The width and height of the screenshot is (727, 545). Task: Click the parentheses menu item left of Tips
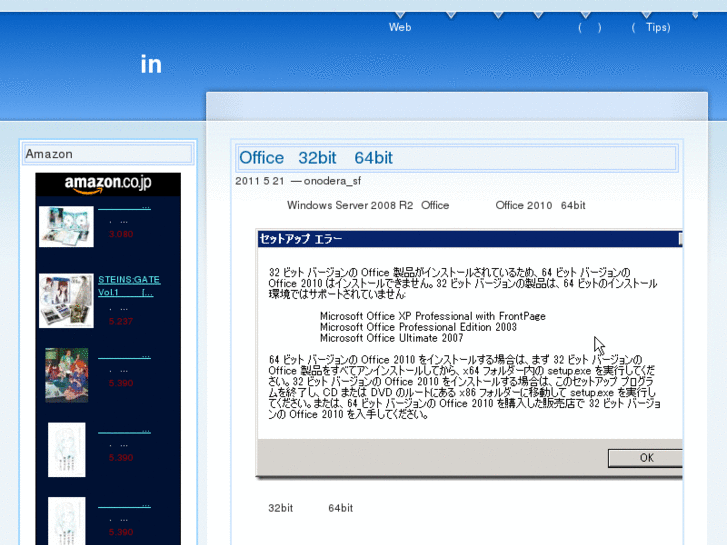point(590,27)
